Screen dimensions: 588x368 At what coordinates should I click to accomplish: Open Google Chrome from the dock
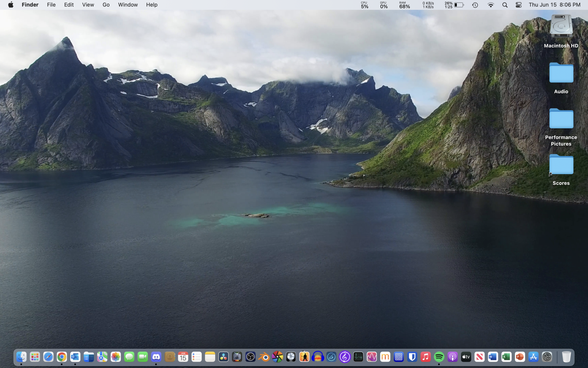pyautogui.click(x=62, y=357)
